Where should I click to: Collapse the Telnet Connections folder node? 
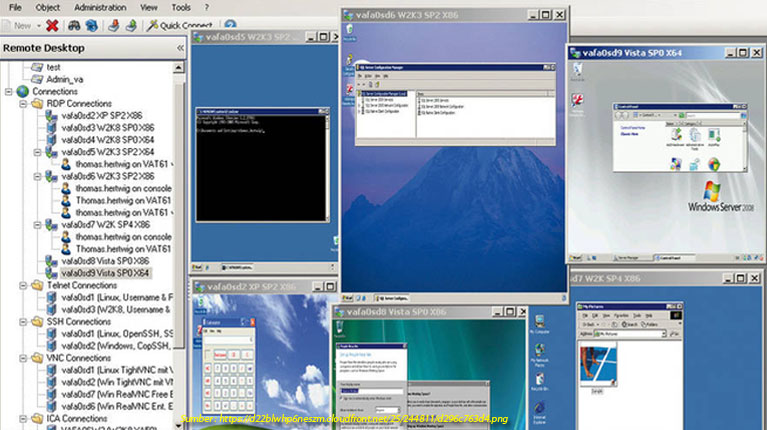23,285
